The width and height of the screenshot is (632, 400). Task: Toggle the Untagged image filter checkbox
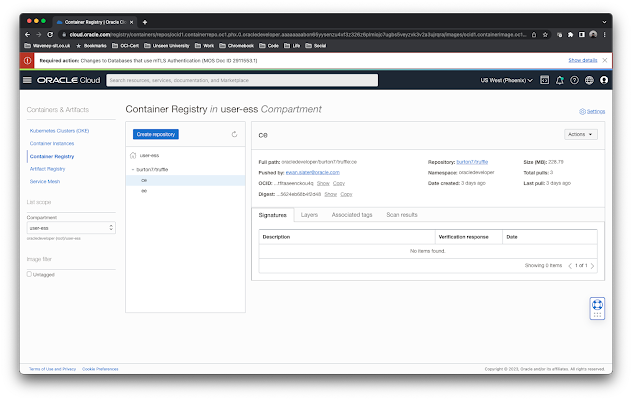point(29,274)
